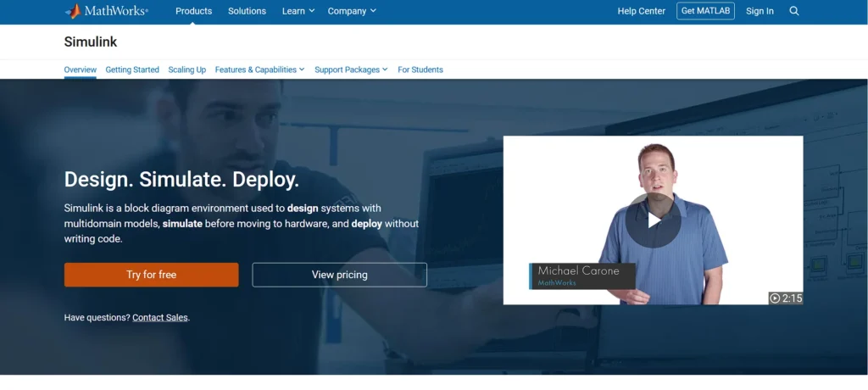Click the MathWorks logo
This screenshot has height=390, width=868.
tap(106, 11)
